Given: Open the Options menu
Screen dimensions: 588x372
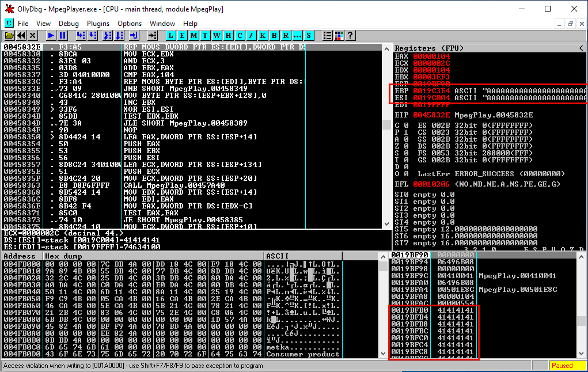Looking at the screenshot, I should point(130,23).
